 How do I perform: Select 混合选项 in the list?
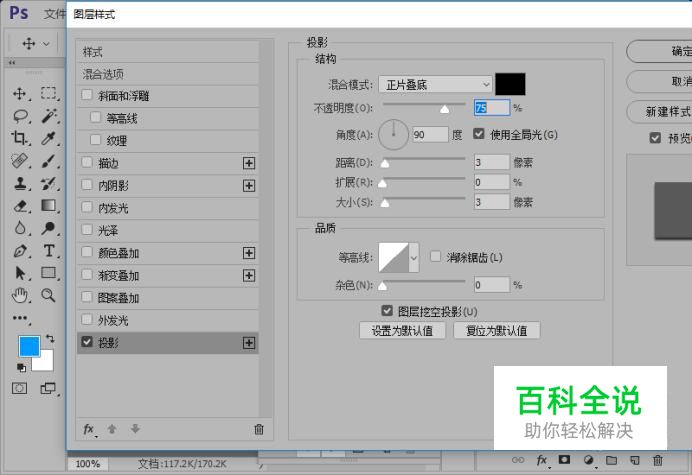coord(168,74)
